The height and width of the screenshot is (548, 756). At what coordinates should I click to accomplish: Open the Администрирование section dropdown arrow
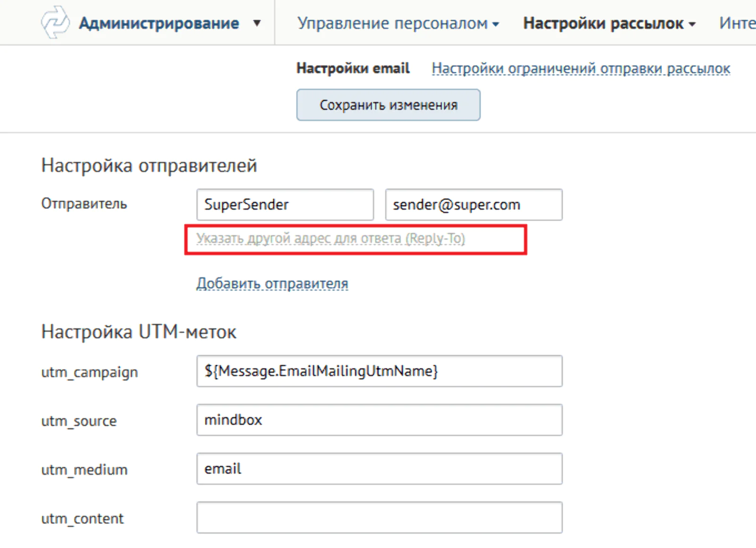click(x=257, y=23)
